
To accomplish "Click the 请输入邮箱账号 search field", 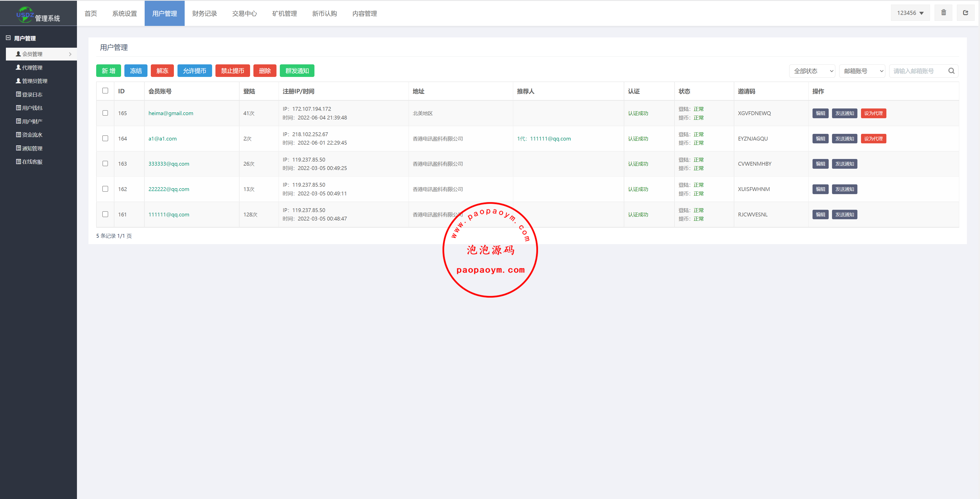I will coord(917,71).
